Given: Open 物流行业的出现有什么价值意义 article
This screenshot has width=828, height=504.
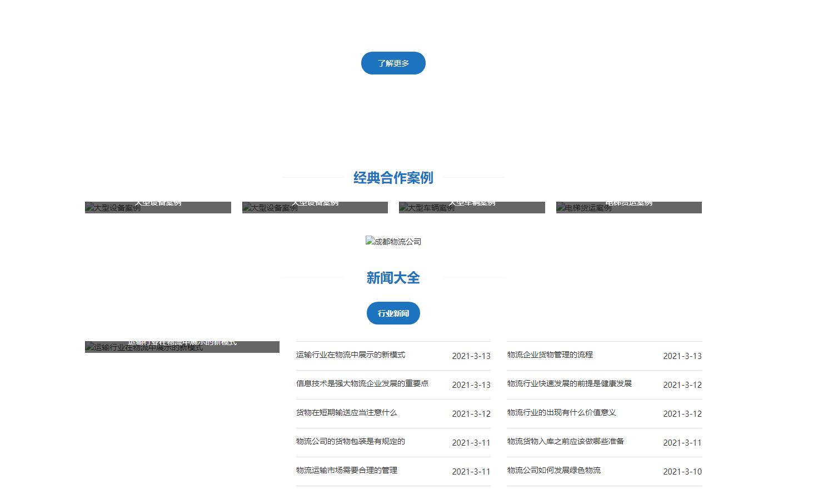Looking at the screenshot, I should point(561,412).
